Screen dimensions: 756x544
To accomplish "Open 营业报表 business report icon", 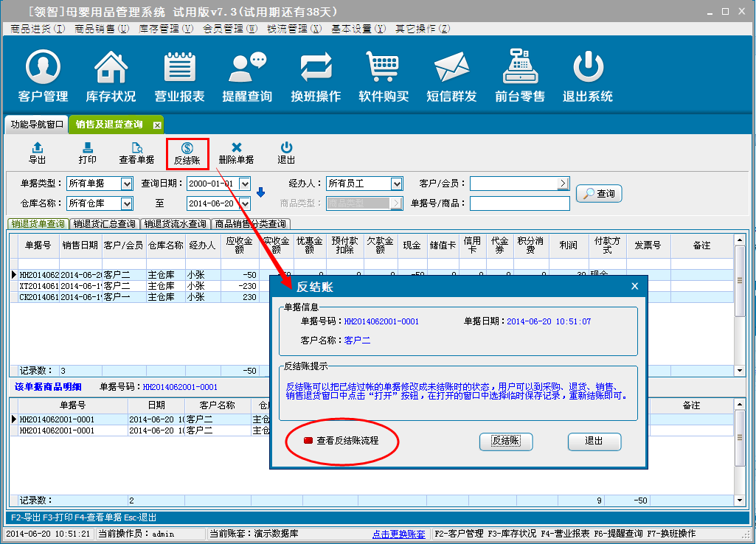I will pos(179,76).
